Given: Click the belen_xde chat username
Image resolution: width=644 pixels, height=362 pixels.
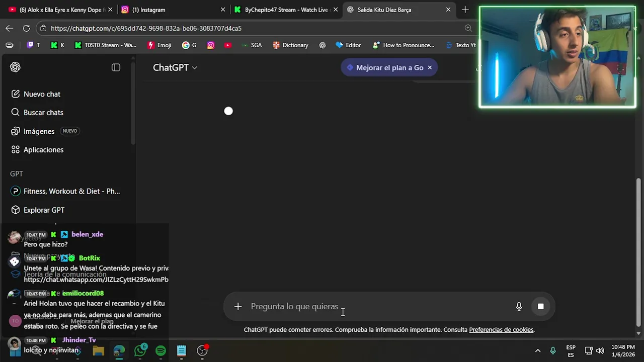Looking at the screenshot, I should coord(87,234).
